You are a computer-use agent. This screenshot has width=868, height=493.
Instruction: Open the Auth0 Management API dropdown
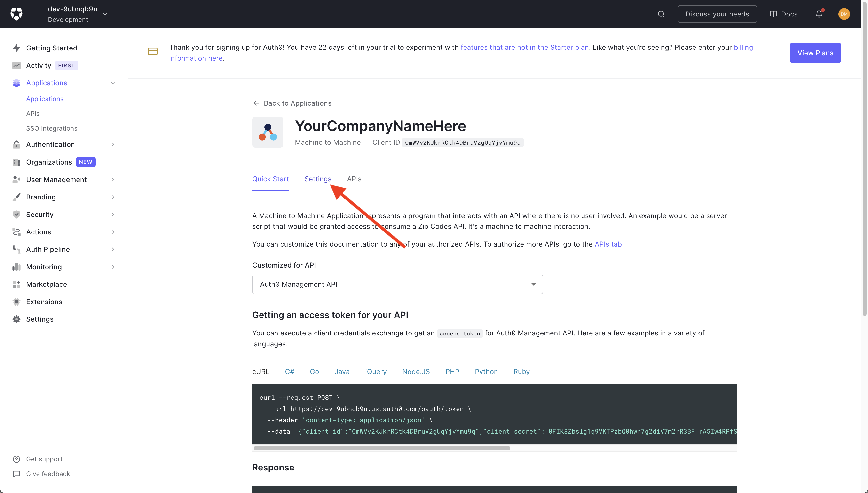pyautogui.click(x=397, y=284)
